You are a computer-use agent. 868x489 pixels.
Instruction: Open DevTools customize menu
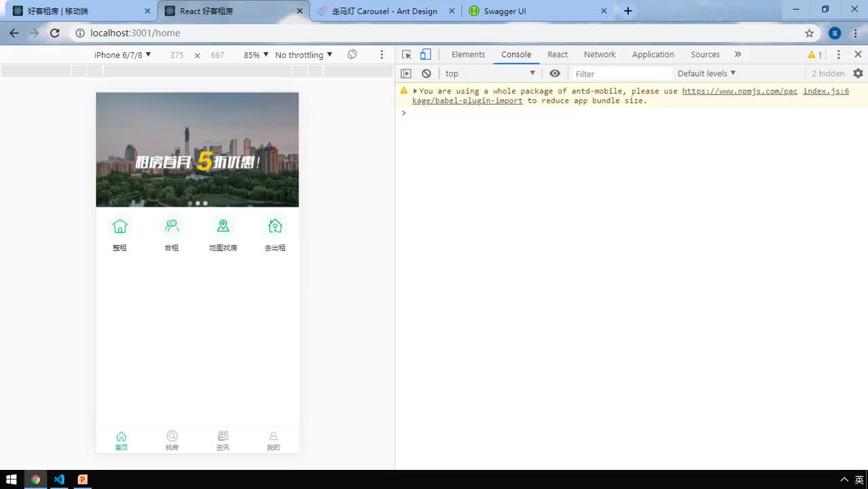tap(838, 54)
